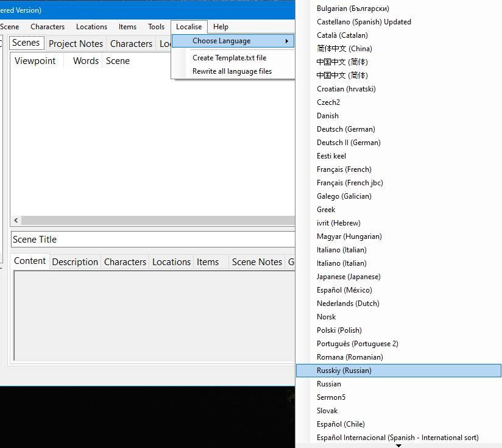This screenshot has height=448, width=502.
Task: Click the Viewpoint column header
Action: (35, 61)
